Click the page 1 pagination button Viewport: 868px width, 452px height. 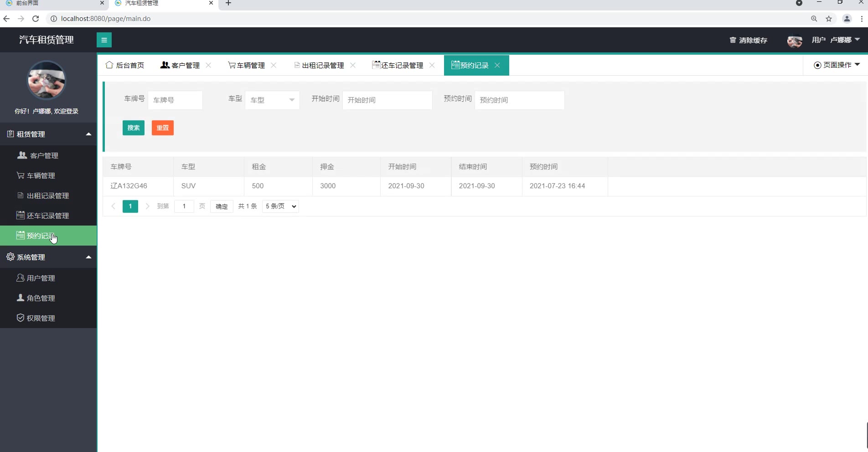130,206
